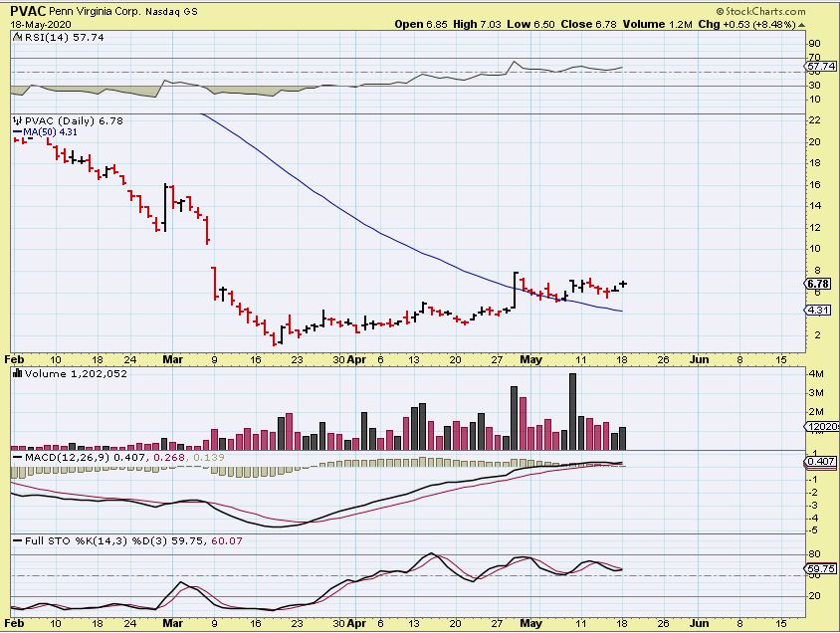Viewport: 840px width, 633px height.
Task: Click the volume value tag on the right axis
Action: pyautogui.click(x=822, y=426)
